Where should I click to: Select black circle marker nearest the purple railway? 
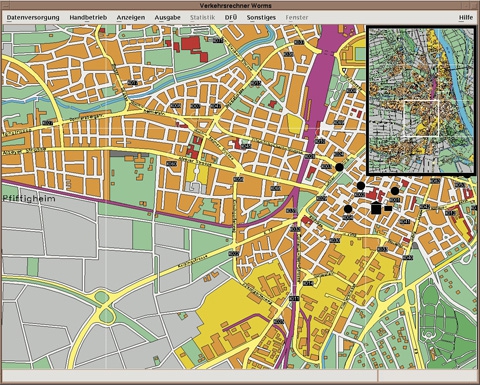[x=339, y=167]
